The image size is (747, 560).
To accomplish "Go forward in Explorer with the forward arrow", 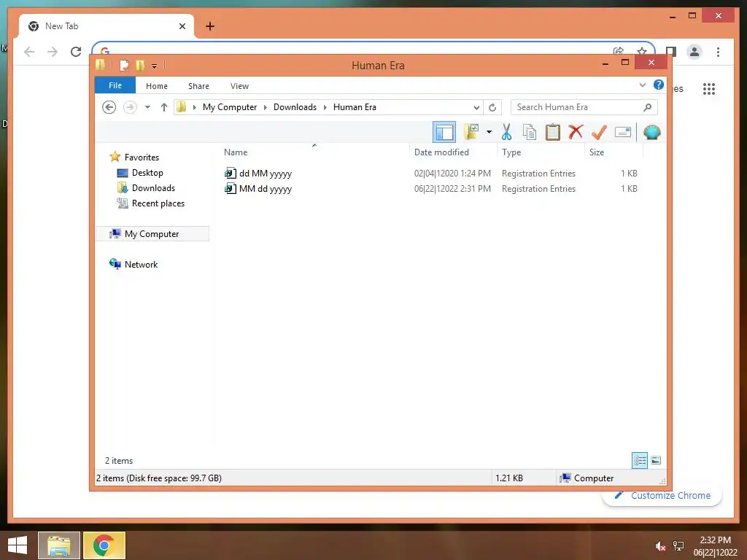I will (x=130, y=107).
